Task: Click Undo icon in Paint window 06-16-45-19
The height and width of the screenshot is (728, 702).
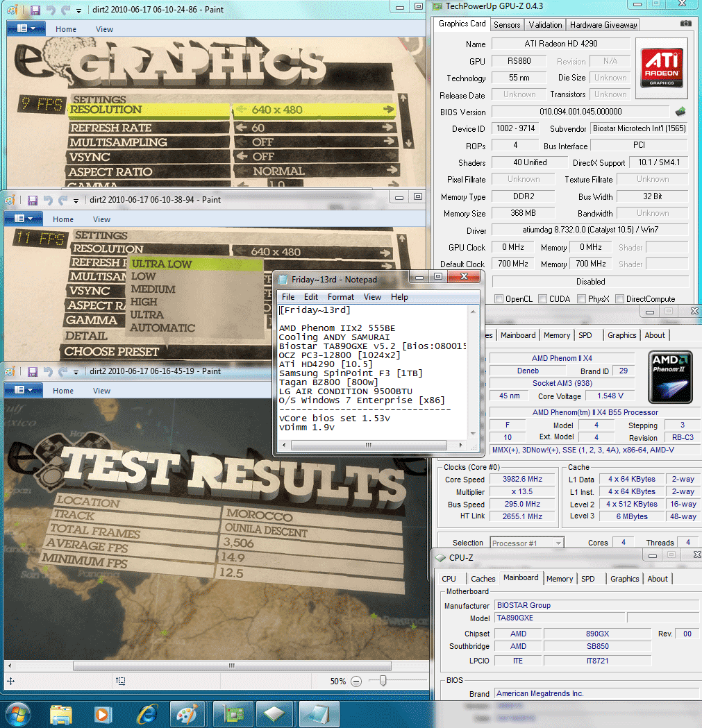Action: 48,371
